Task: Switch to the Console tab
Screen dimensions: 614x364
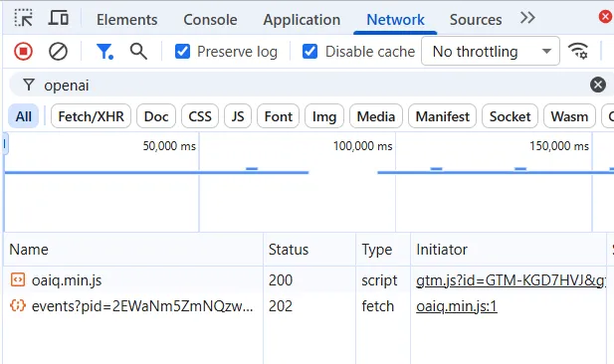Action: (x=210, y=20)
